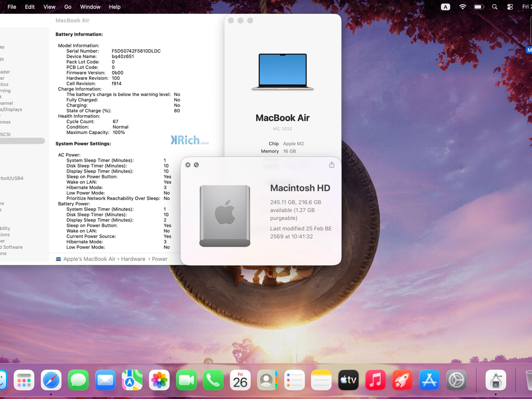Open the Notes app in Dock
The image size is (532, 399).
(321, 380)
